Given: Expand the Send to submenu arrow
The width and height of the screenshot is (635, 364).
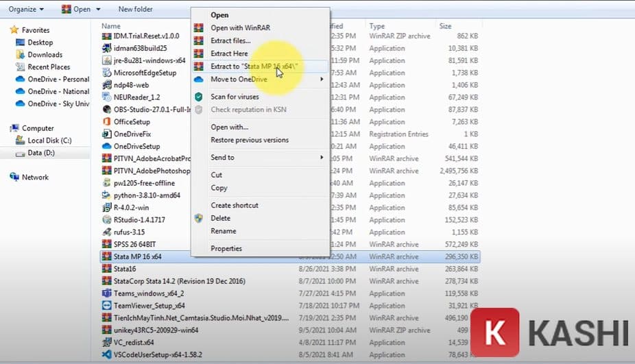Looking at the screenshot, I should (322, 157).
